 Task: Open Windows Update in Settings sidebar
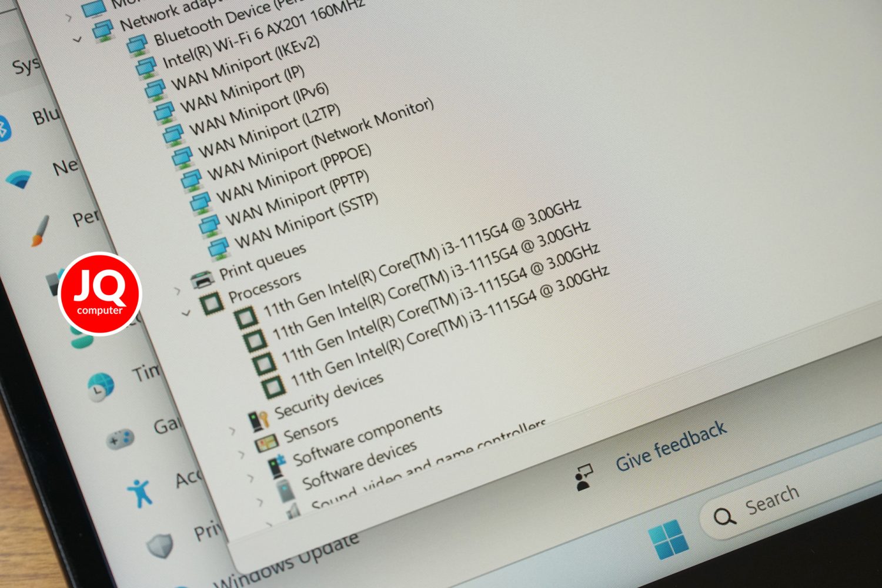click(286, 560)
